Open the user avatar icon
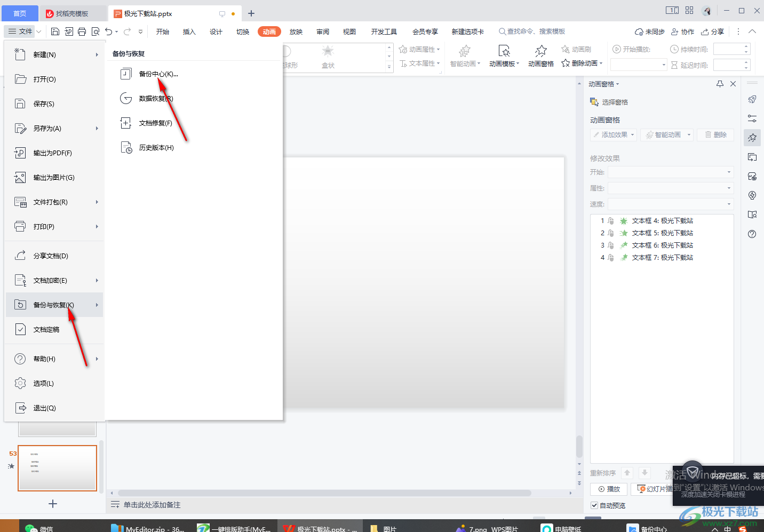The image size is (764, 532). click(707, 11)
